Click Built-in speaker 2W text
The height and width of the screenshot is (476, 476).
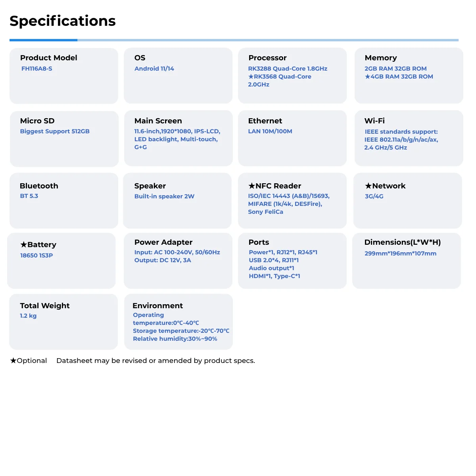[x=164, y=196]
